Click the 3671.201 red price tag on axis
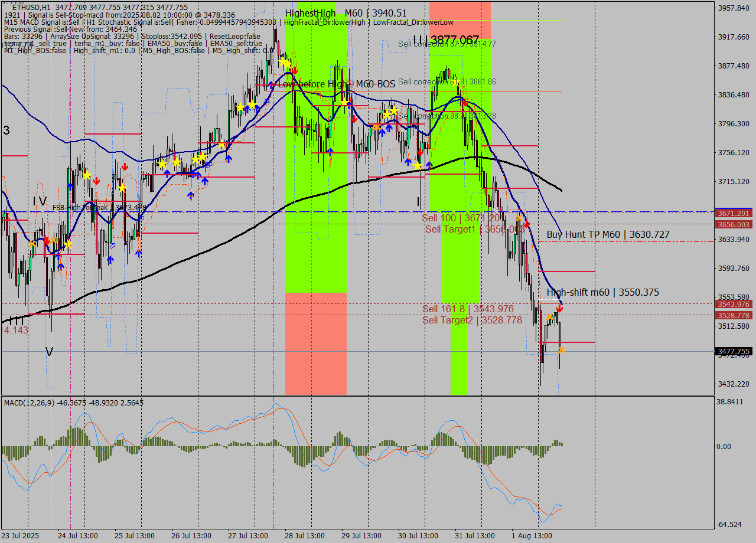The height and width of the screenshot is (543, 756). [733, 213]
